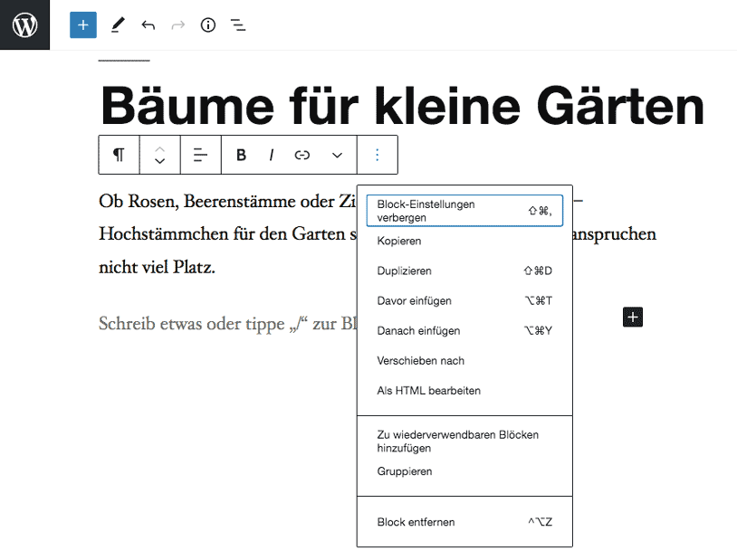Select Als HTML bearbeiten
The image size is (737, 560).
(x=464, y=391)
